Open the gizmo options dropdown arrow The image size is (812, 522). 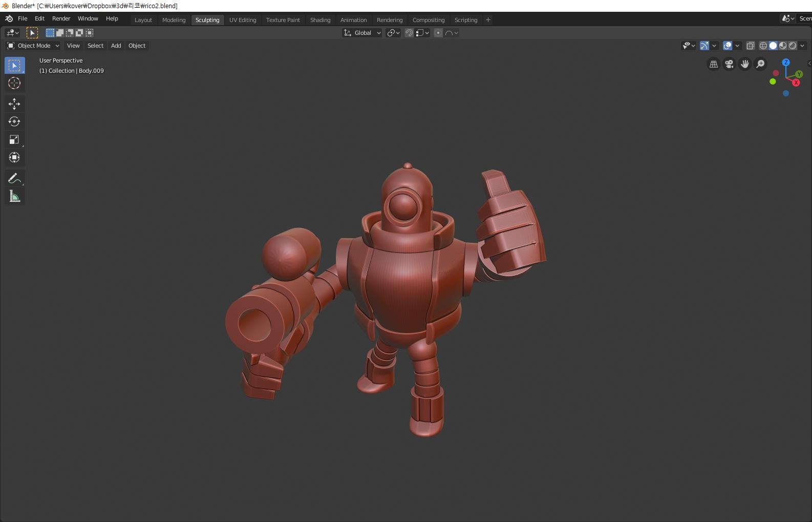tap(714, 46)
